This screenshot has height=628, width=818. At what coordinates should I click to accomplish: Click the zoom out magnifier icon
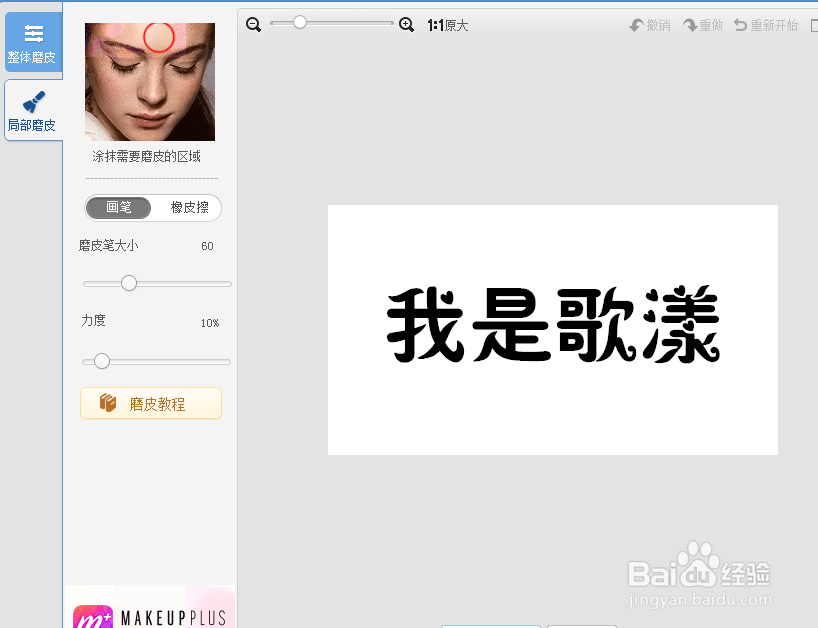point(253,24)
